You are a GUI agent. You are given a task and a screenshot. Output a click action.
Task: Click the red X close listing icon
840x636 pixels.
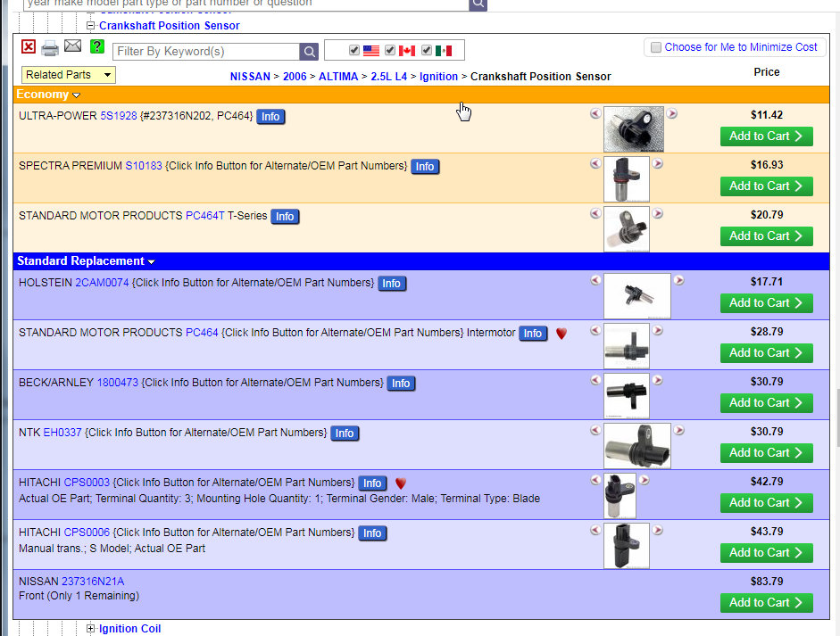coord(29,46)
